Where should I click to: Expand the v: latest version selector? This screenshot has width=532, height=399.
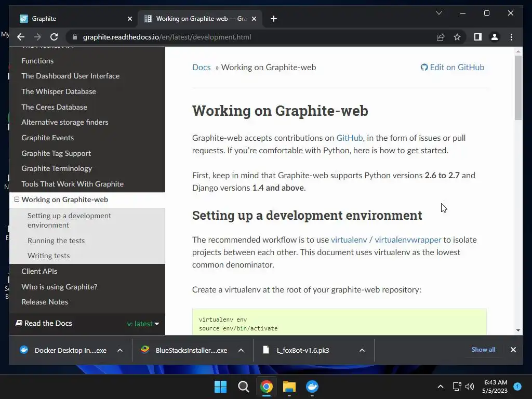pyautogui.click(x=143, y=324)
